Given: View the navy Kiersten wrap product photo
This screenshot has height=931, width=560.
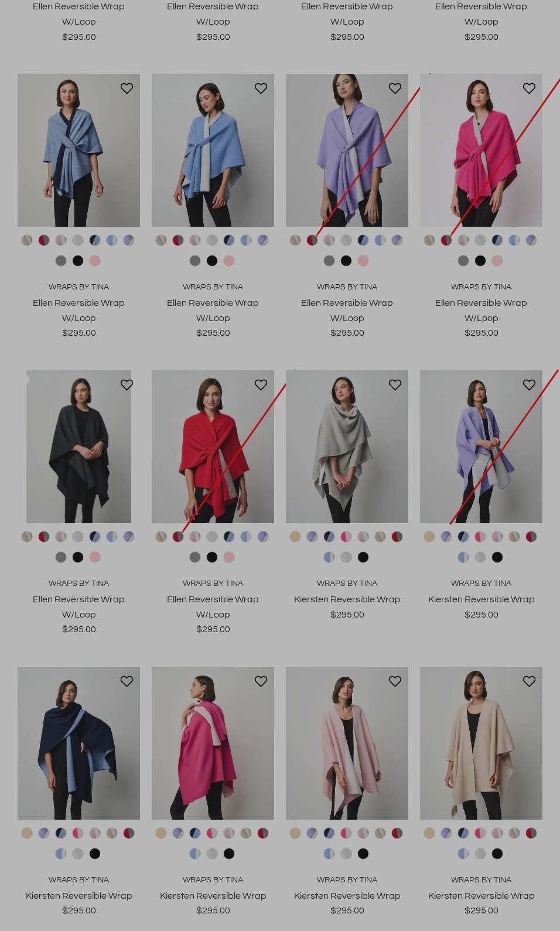Looking at the screenshot, I should tap(78, 743).
